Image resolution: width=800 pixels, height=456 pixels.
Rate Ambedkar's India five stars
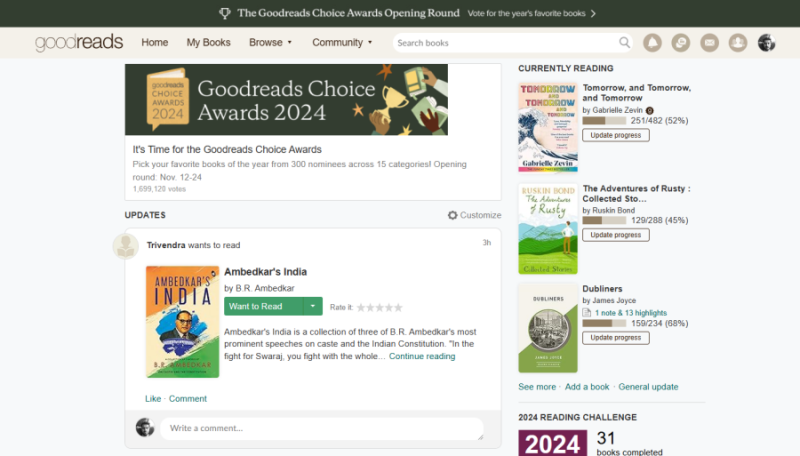point(398,307)
